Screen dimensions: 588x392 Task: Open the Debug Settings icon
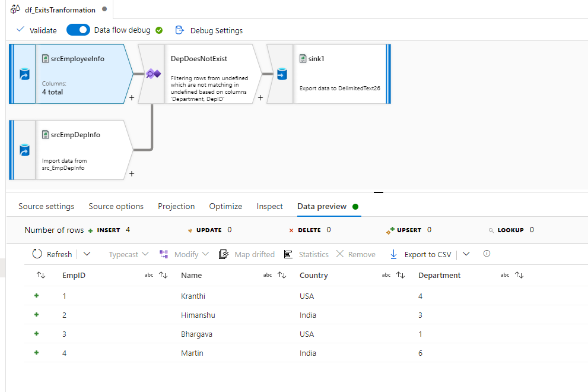pyautogui.click(x=179, y=30)
